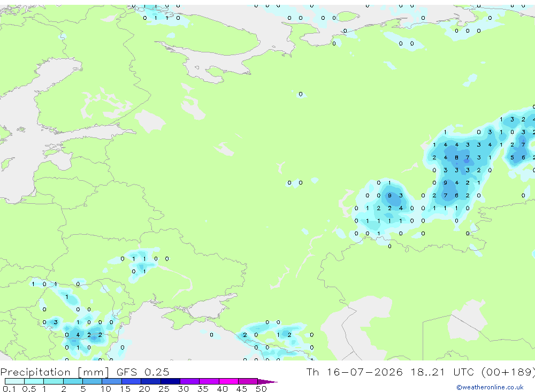Viewport: 535px width, 392px height.
Task: Click the 5–10 mm legend swatch
Action: tap(93, 381)
